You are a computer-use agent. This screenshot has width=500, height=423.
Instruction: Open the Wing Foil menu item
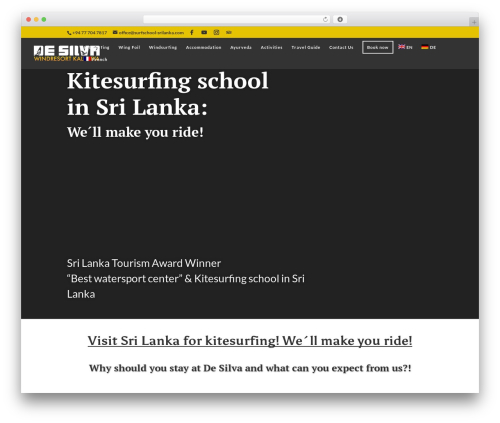point(129,47)
